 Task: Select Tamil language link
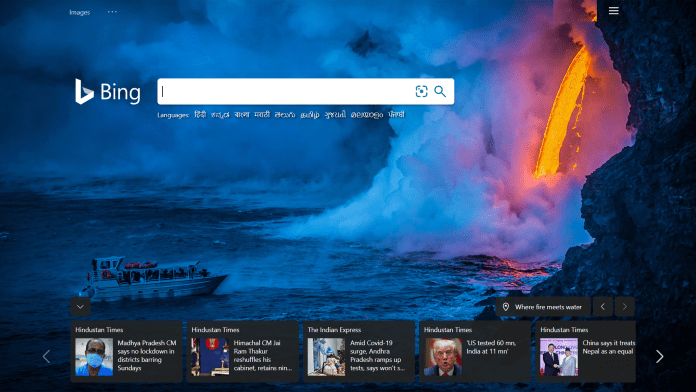click(x=310, y=115)
